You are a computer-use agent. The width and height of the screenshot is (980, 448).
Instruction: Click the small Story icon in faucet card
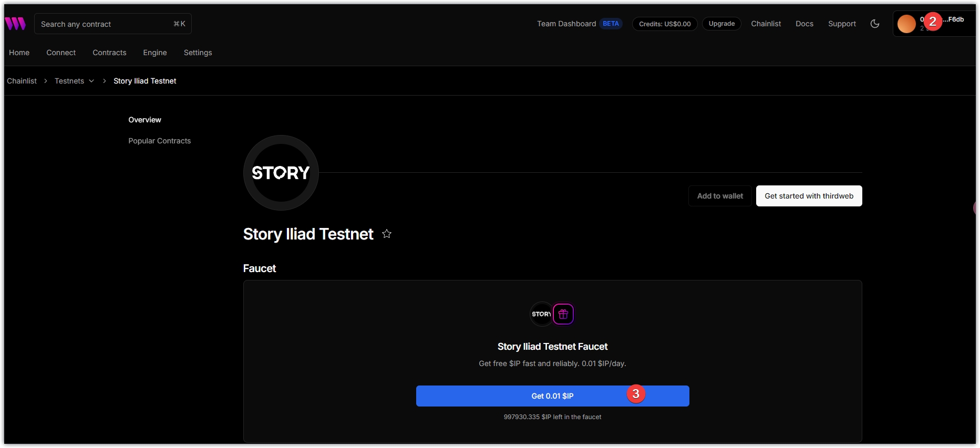click(541, 314)
